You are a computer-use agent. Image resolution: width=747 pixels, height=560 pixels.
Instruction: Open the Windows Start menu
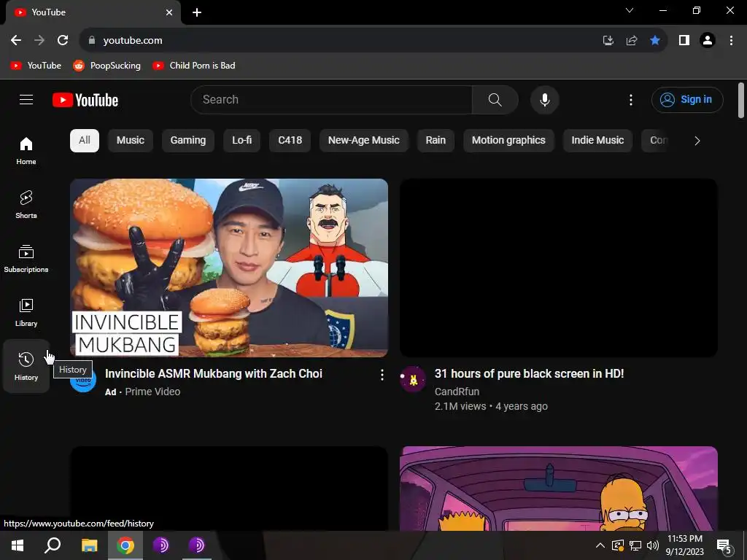(x=18, y=545)
